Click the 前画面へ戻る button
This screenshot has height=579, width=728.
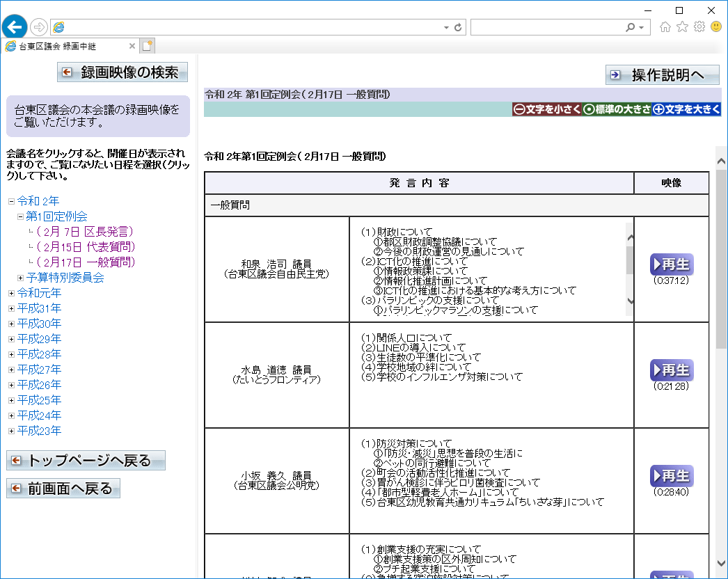point(63,488)
